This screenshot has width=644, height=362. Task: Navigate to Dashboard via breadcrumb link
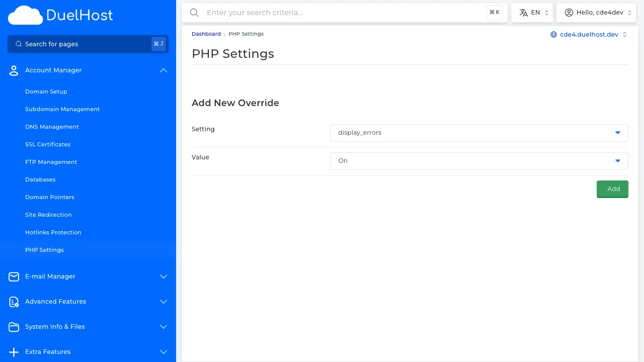206,34
